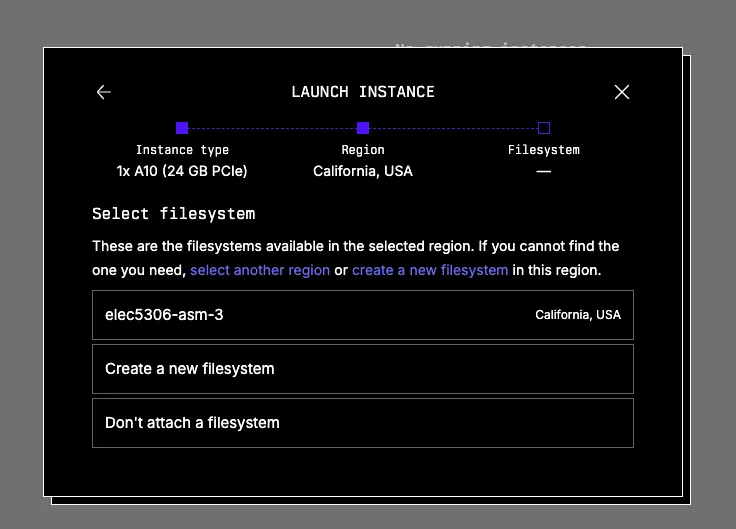Click the Region step square marker
This screenshot has height=529, width=736.
coord(363,128)
